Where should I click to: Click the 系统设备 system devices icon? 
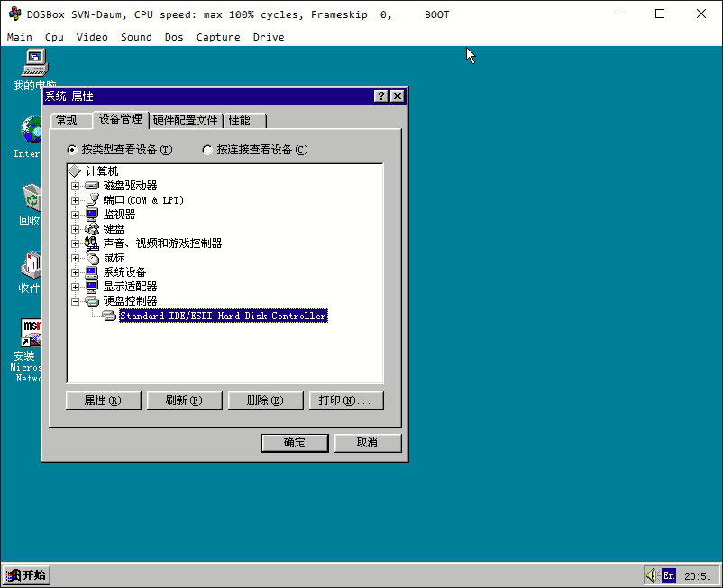pos(92,272)
